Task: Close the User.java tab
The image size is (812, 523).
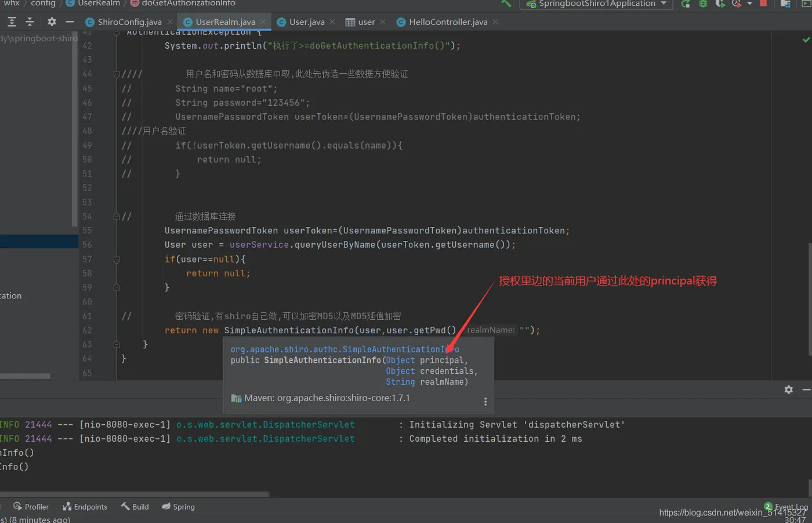Action: coord(332,22)
